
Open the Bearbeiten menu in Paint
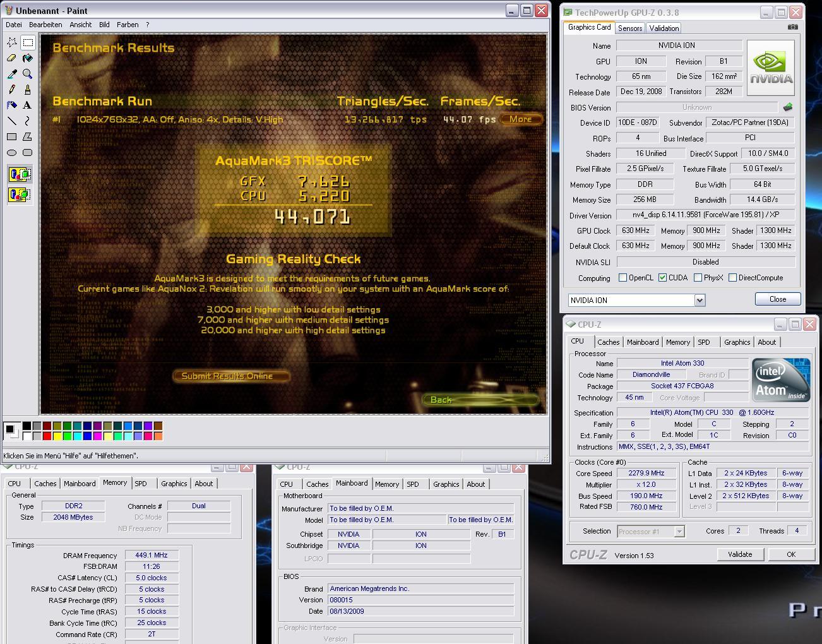pyautogui.click(x=45, y=25)
